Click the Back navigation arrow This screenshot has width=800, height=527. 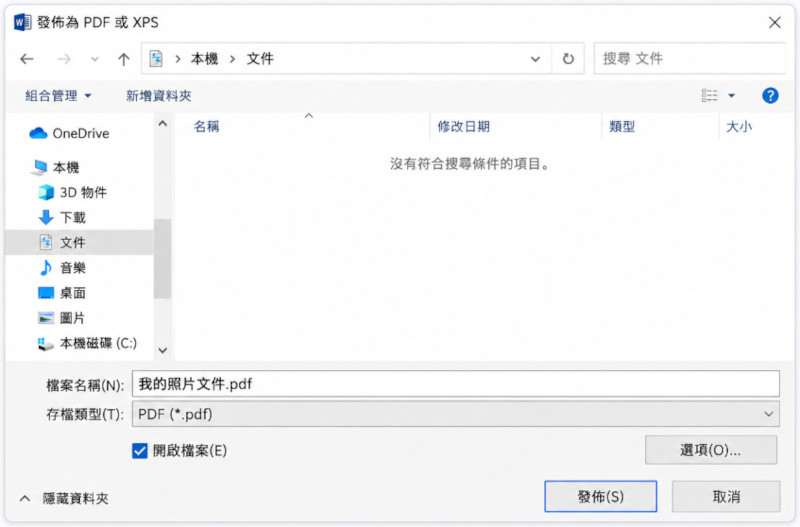(27, 59)
